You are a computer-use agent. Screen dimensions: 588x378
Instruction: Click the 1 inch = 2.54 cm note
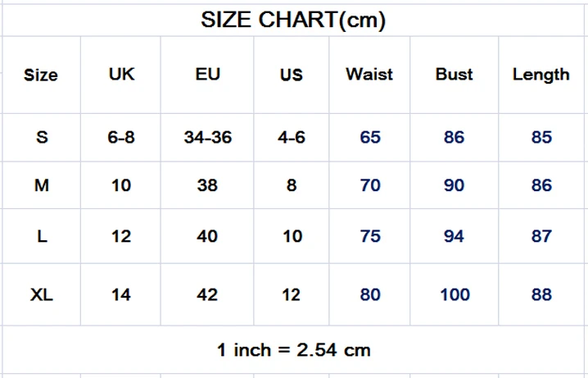coord(293,350)
